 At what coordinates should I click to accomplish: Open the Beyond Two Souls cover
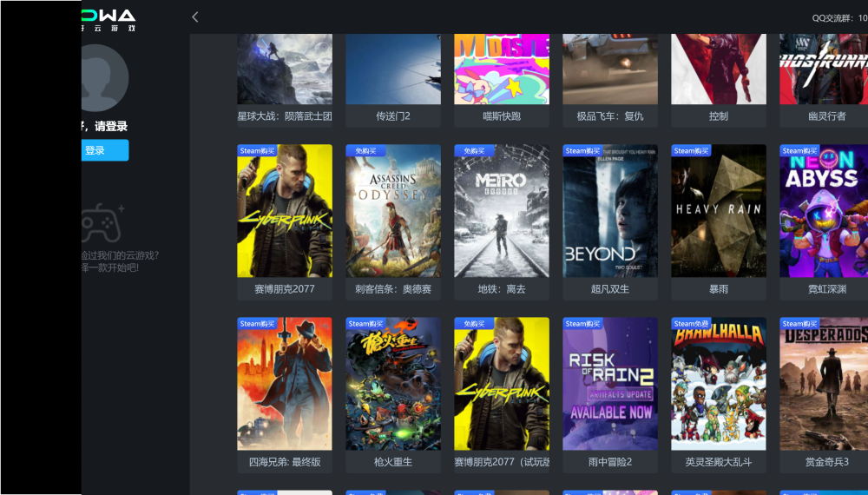tap(610, 211)
